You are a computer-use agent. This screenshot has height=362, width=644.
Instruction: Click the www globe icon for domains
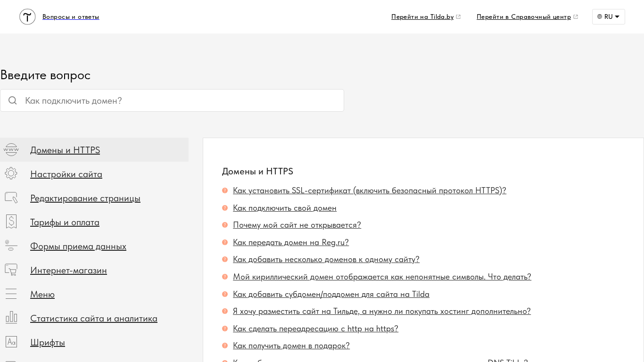tap(11, 150)
